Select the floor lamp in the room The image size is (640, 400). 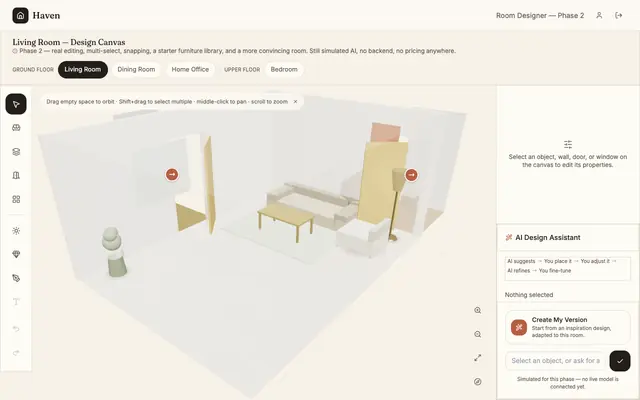(396, 204)
